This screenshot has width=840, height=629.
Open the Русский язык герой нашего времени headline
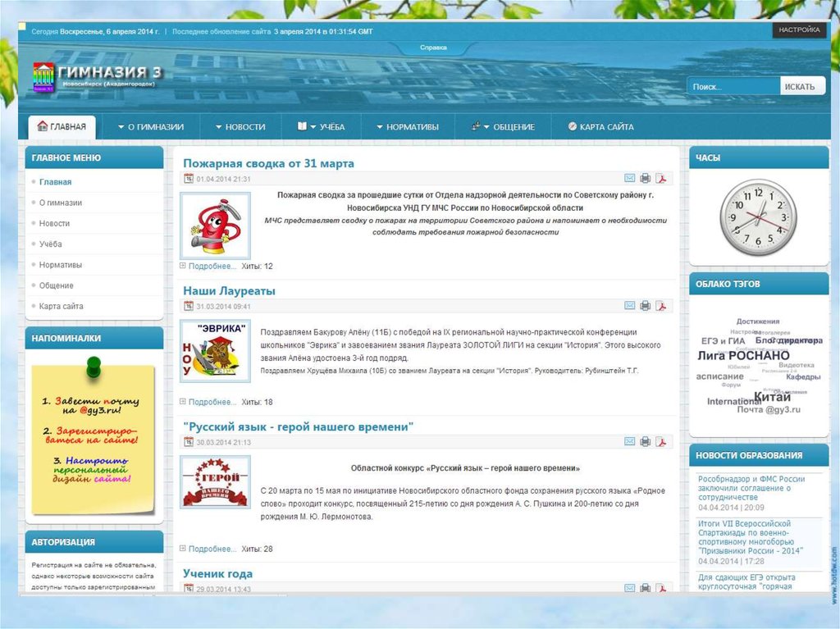[299, 427]
